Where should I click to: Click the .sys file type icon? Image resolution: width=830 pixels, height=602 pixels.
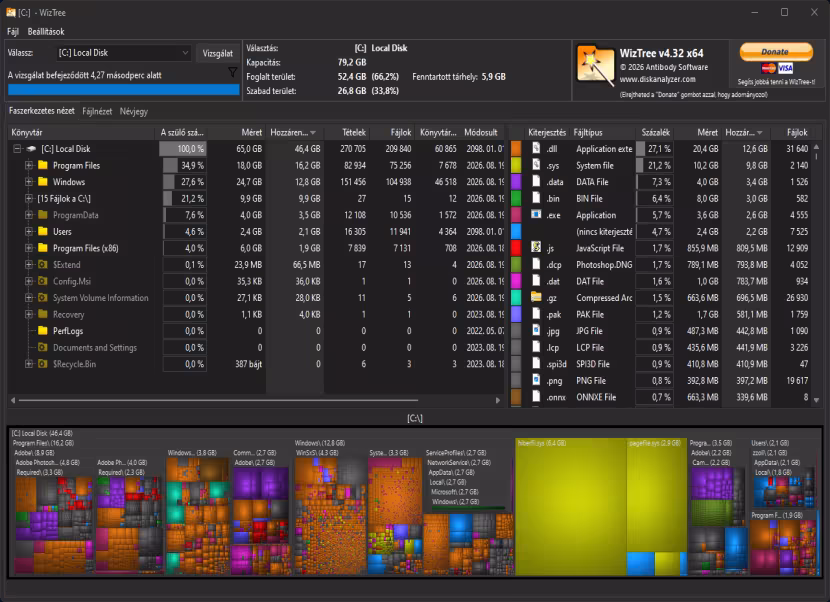[536, 165]
